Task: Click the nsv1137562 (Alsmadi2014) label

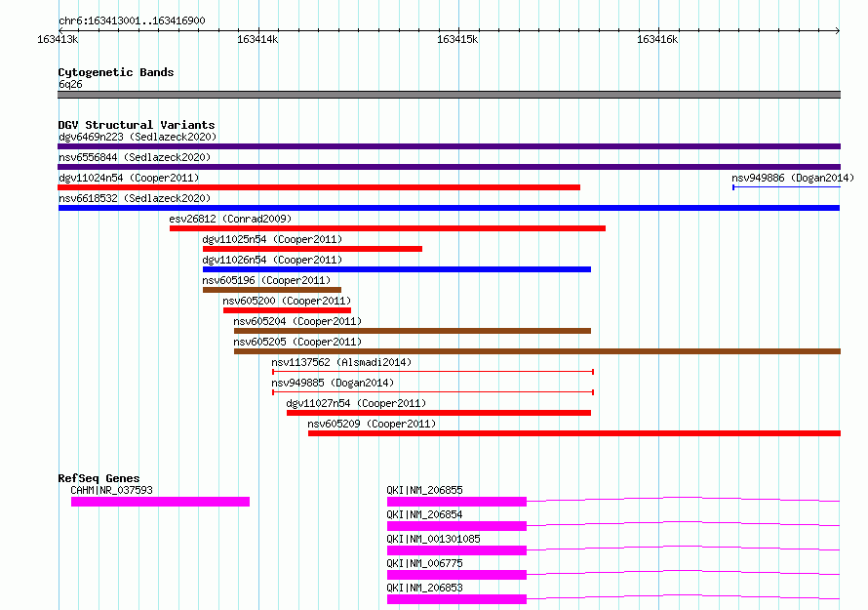Action: (x=341, y=362)
